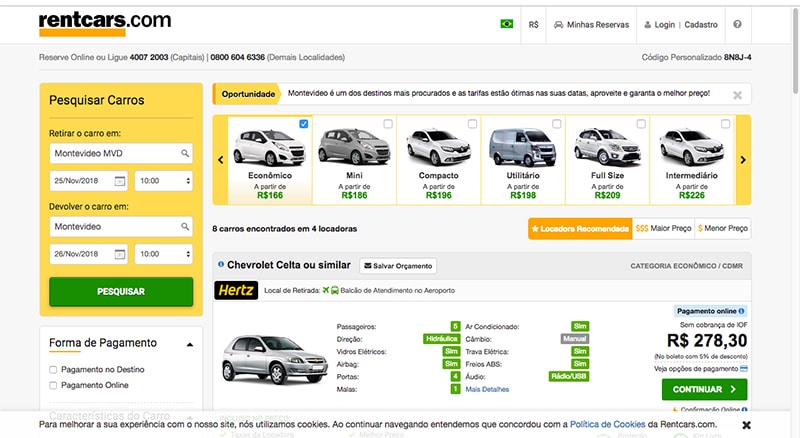Click the carousel next arrow

point(743,160)
